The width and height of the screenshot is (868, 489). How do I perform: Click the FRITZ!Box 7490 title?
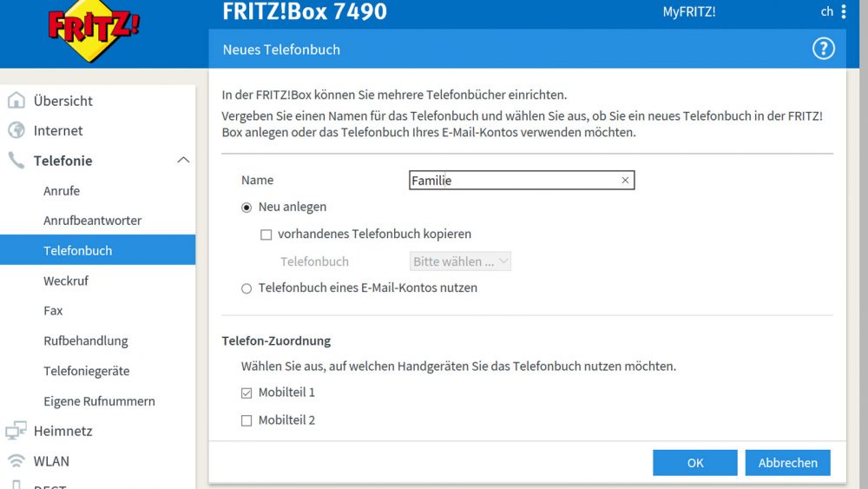click(x=305, y=11)
